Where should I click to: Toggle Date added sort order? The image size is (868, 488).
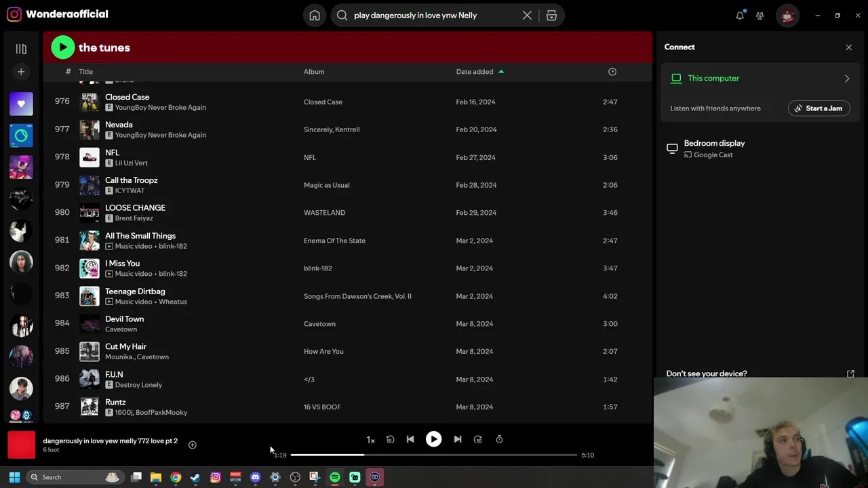480,72
